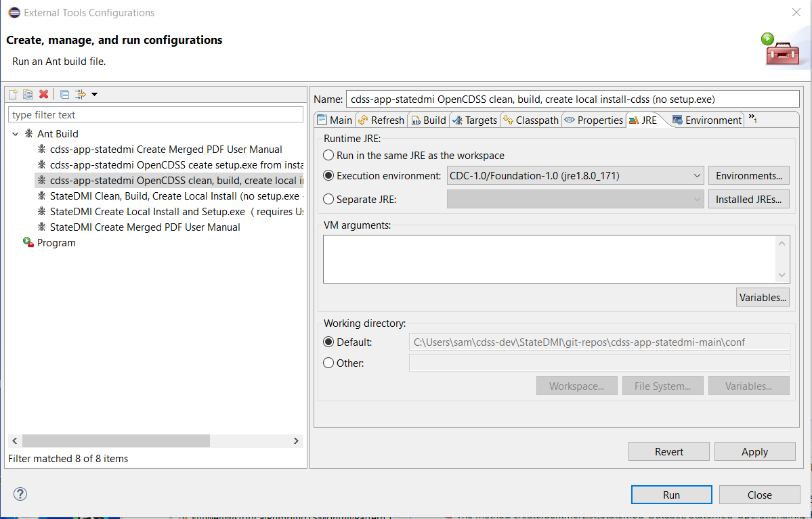
Task: Click the Duplicate launch configuration icon
Action: [28, 94]
